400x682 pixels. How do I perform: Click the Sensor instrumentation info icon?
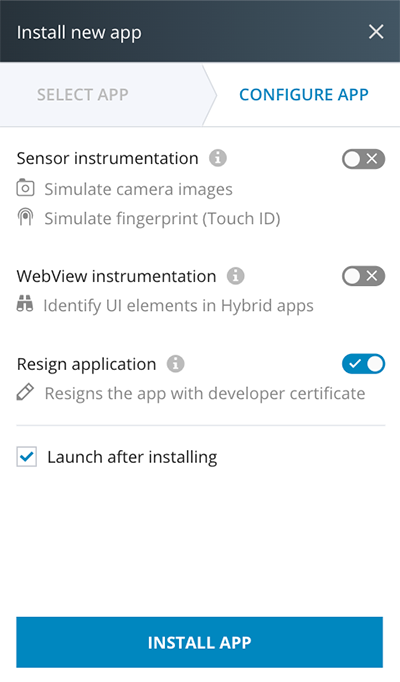pyautogui.click(x=218, y=158)
